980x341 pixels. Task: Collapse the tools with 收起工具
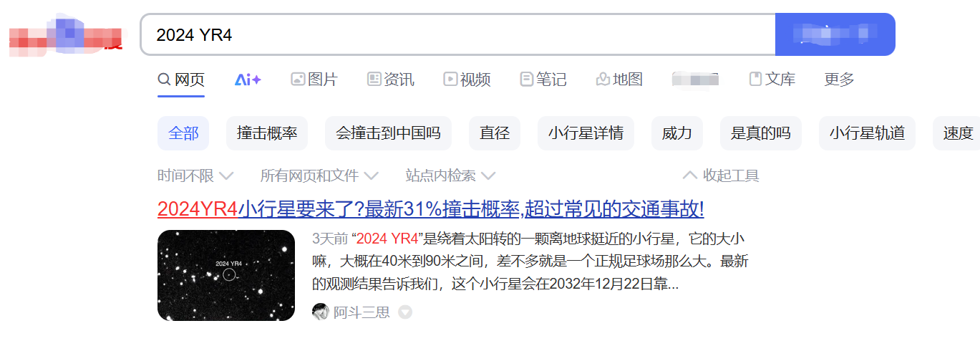pyautogui.click(x=721, y=176)
